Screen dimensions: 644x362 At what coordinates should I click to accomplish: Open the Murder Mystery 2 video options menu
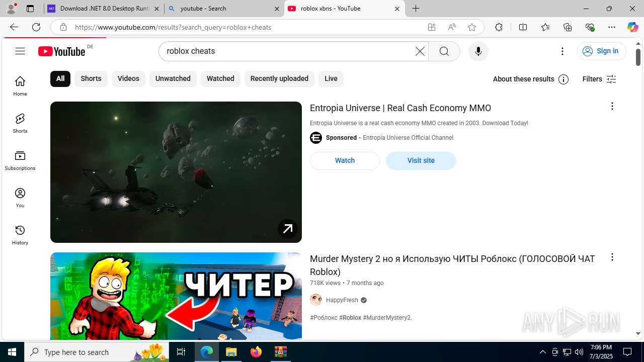[612, 257]
